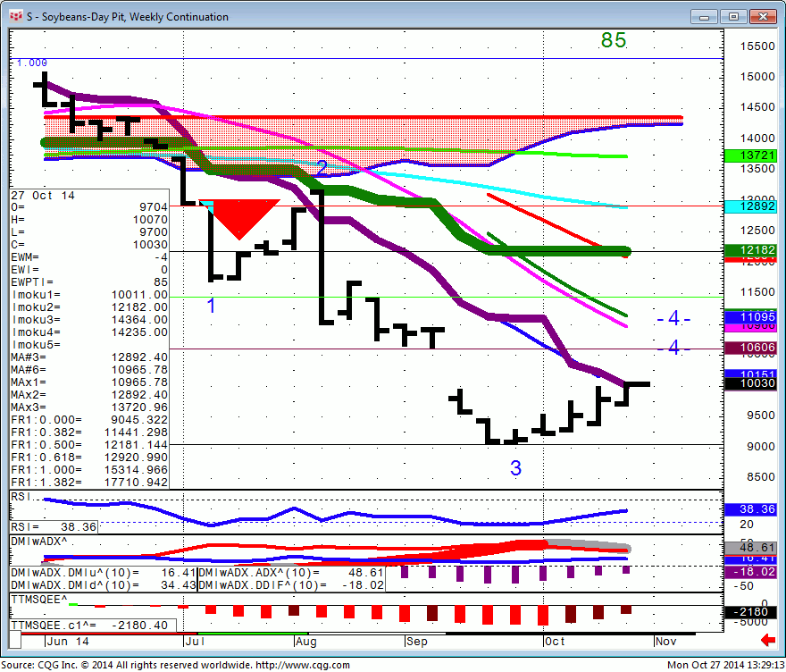The width and height of the screenshot is (786, 672).
Task: Click the L= 9700 low value row
Action: coord(89,232)
